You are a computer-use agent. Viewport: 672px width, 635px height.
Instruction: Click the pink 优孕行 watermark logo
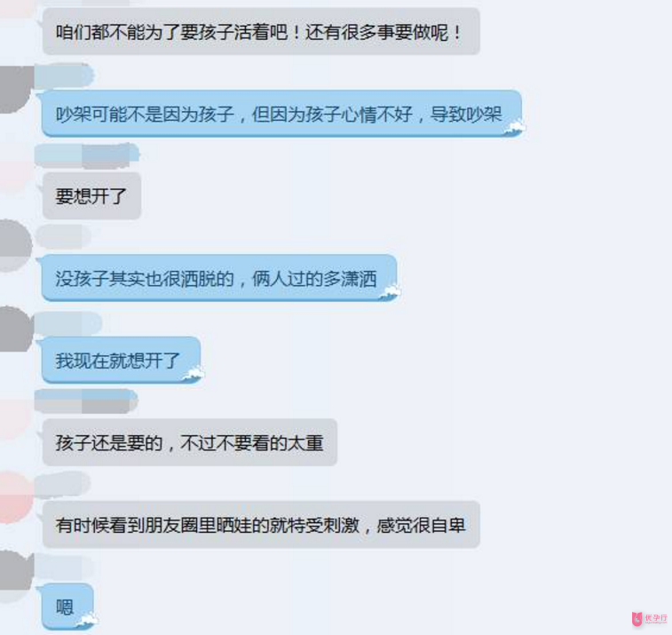pos(649,618)
